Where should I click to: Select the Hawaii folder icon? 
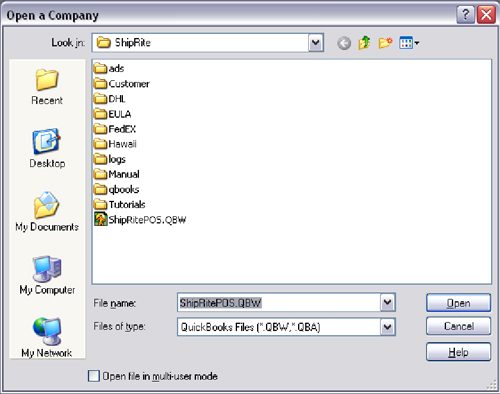(100, 144)
